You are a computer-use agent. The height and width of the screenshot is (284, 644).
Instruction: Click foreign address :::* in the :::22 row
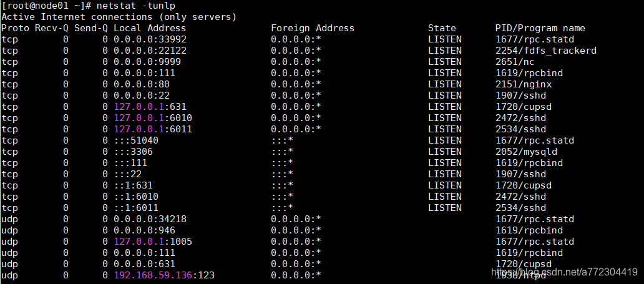point(282,174)
